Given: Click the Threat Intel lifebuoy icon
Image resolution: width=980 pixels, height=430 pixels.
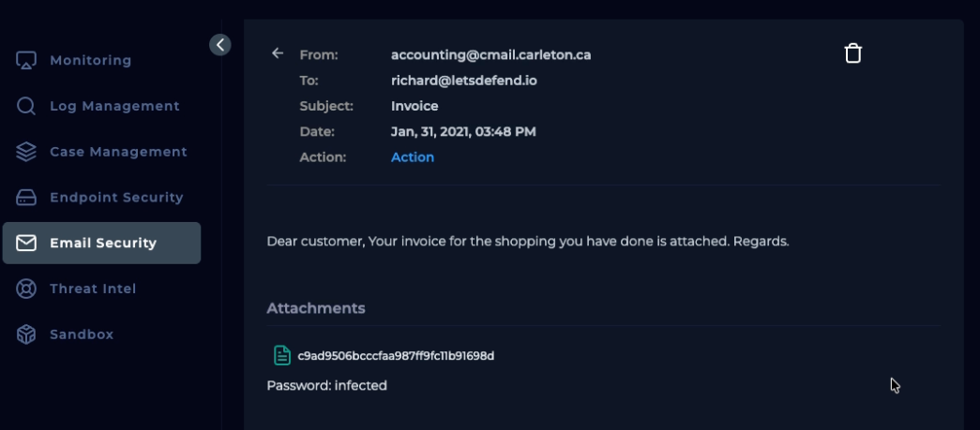Looking at the screenshot, I should pyautogui.click(x=26, y=289).
